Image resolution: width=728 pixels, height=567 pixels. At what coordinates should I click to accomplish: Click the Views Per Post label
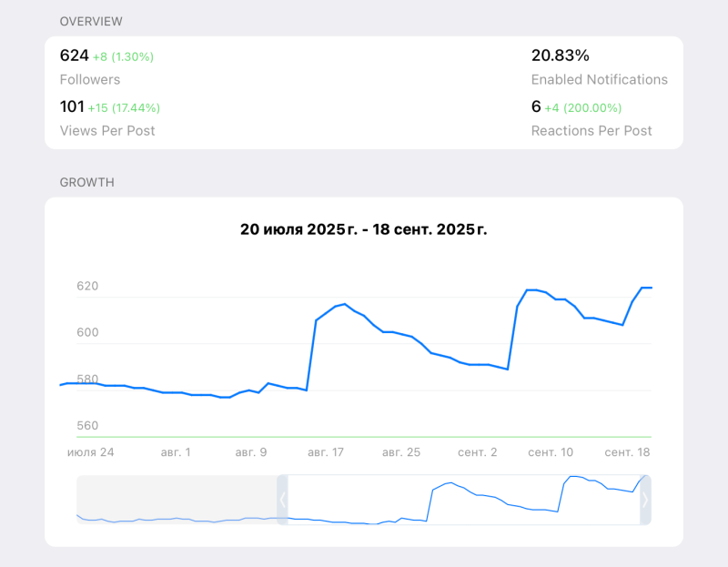coord(107,130)
